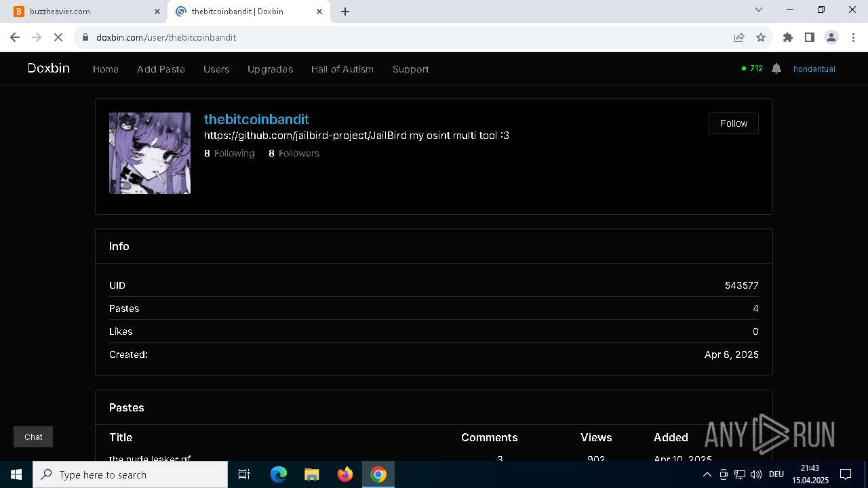The width and height of the screenshot is (868, 488).
Task: Launch Microsoft Edge from the taskbar
Action: (x=279, y=474)
